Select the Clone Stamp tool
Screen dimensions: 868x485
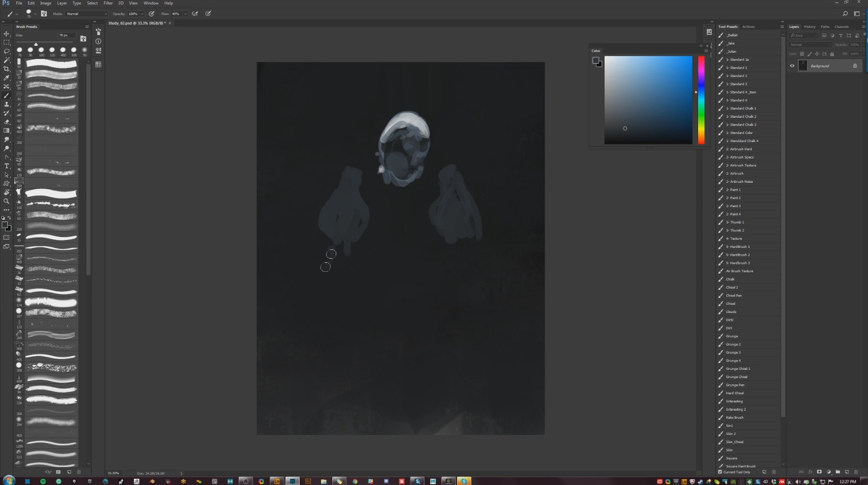point(7,104)
